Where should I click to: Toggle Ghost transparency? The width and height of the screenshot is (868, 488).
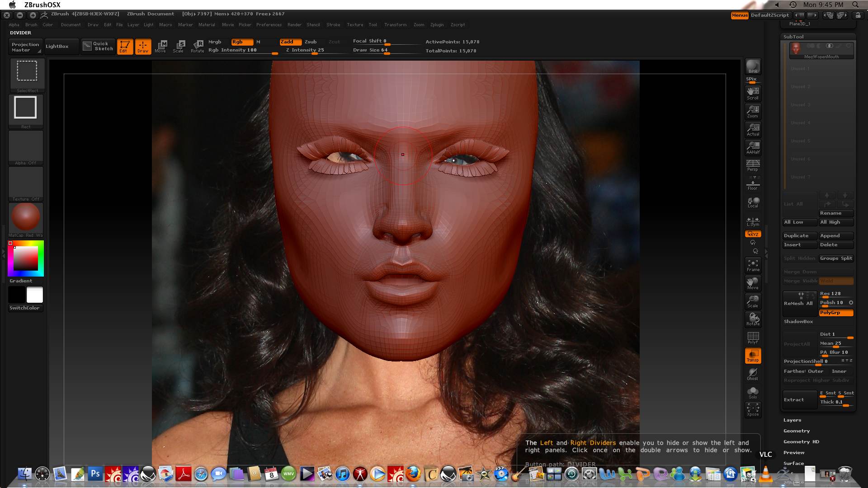click(753, 374)
